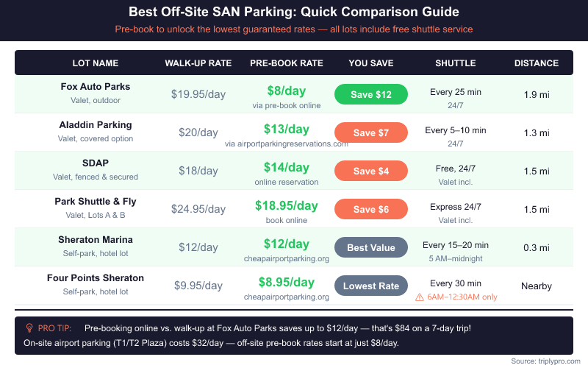Screen dimensions: 588x368
Task: Choose the YOU SAVE column header
Action: click(x=371, y=63)
